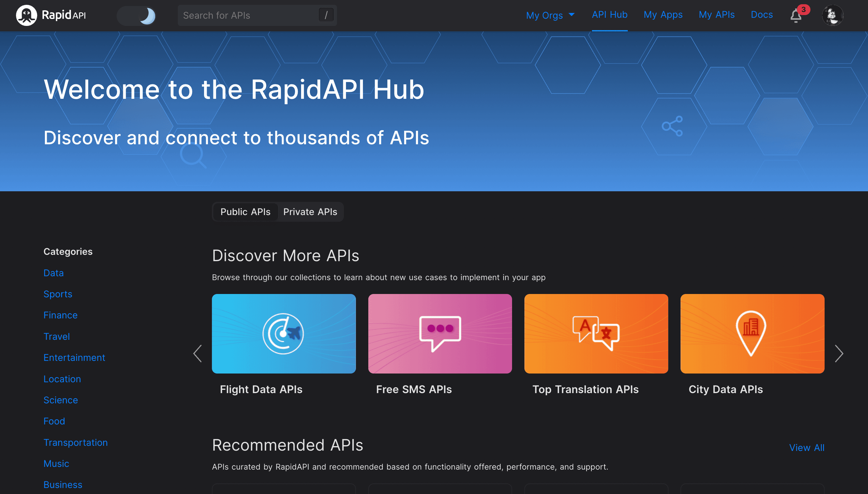Open the City Data APIs card image

(x=752, y=333)
